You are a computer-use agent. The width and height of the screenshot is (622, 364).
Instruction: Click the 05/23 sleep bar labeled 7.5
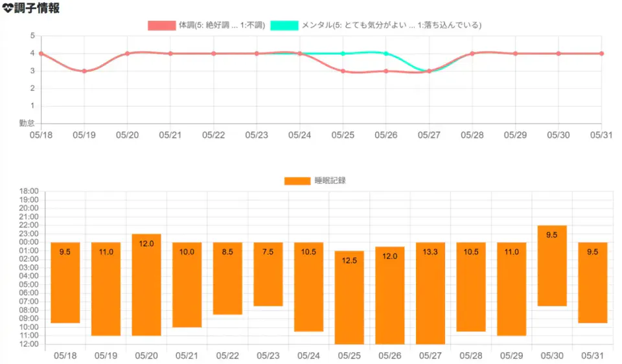tap(268, 274)
